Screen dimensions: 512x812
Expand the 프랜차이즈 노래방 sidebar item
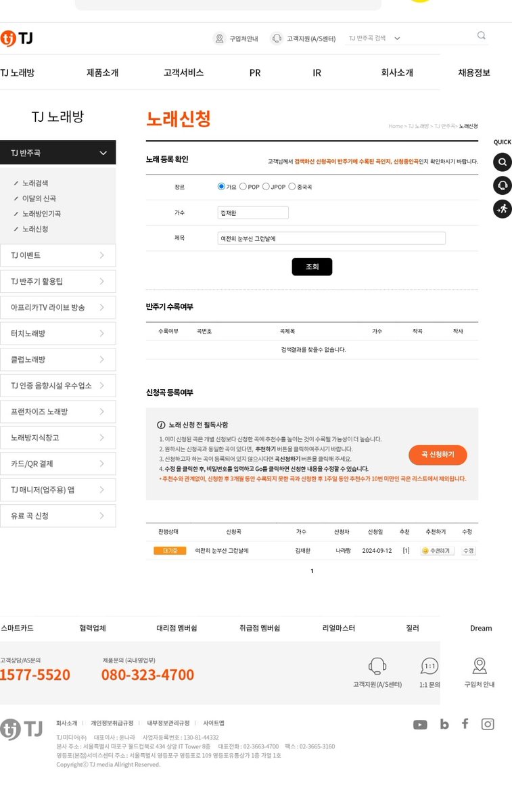pos(57,411)
